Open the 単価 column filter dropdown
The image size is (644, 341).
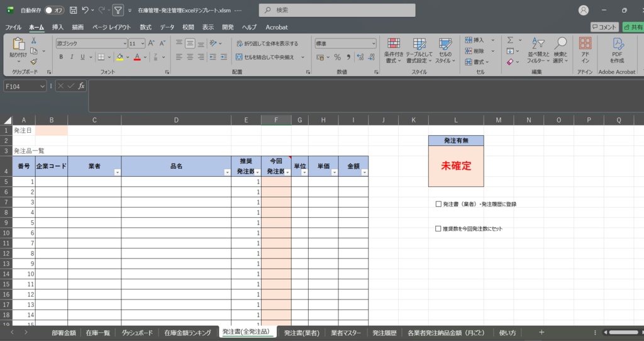(335, 172)
